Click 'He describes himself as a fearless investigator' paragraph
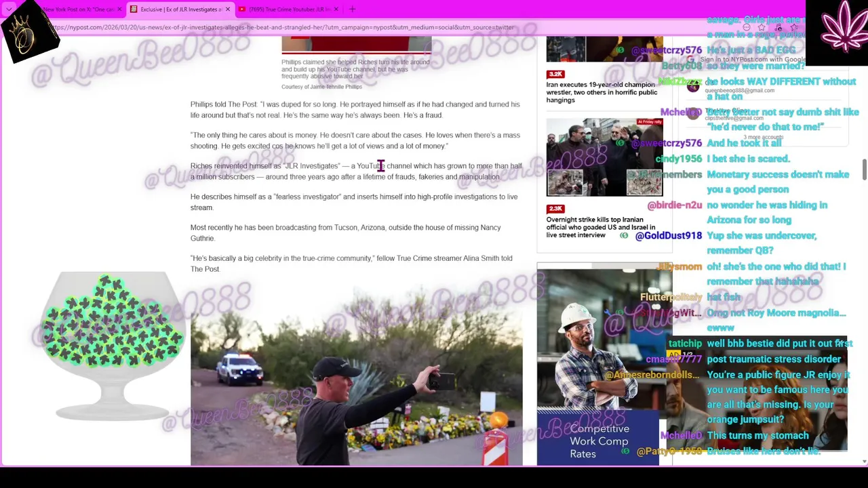Image resolution: width=868 pixels, height=488 pixels. pyautogui.click(x=354, y=202)
